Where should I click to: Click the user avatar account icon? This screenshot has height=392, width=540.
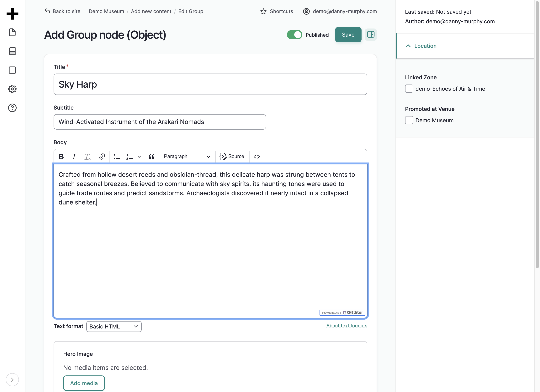click(x=306, y=11)
